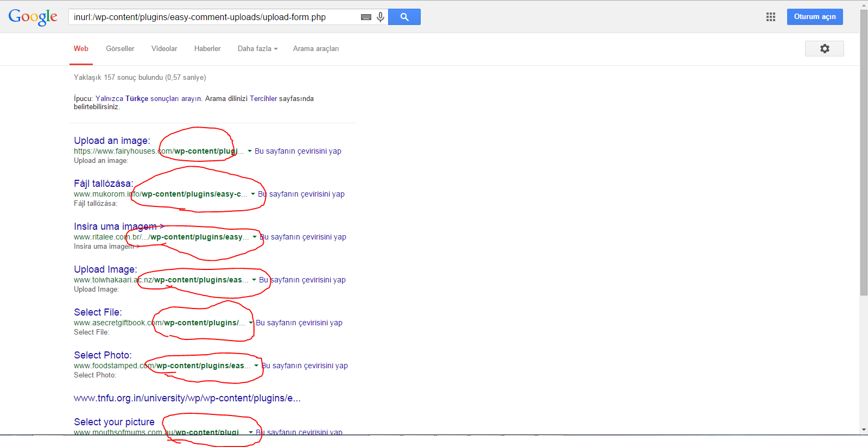This screenshot has width=868, height=447.
Task: Click the Yalnızca Türkçe sonuçları arayın link
Action: coord(149,98)
